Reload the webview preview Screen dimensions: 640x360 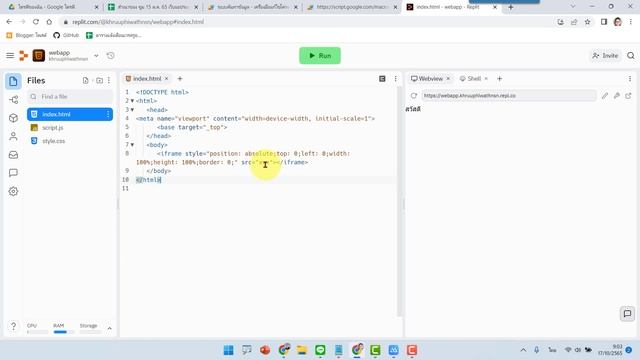(x=414, y=96)
